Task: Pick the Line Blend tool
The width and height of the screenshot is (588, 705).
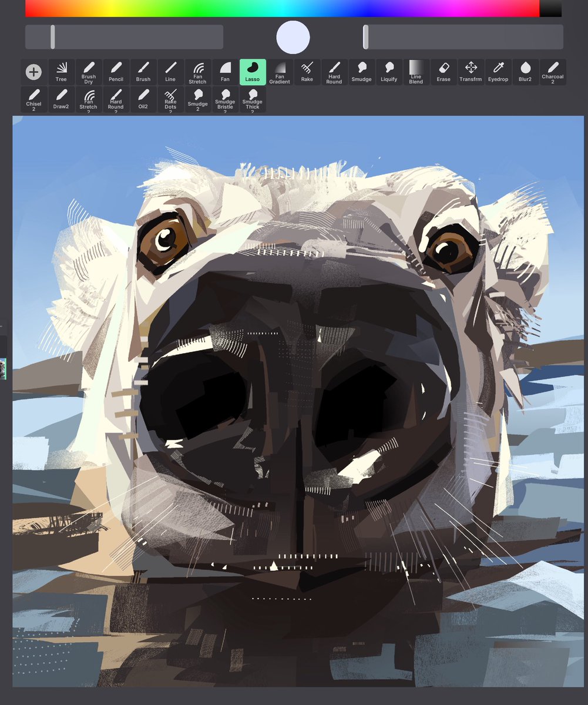Action: [416, 72]
